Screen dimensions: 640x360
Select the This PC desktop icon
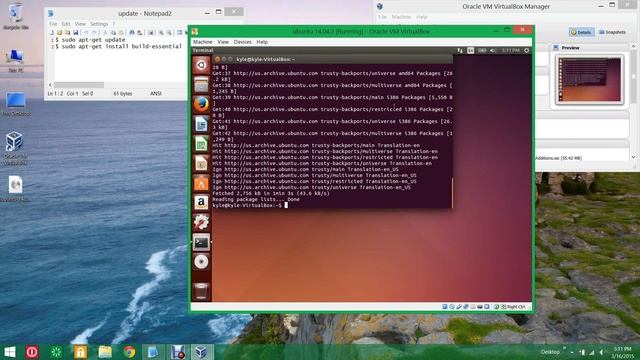pyautogui.click(x=16, y=60)
